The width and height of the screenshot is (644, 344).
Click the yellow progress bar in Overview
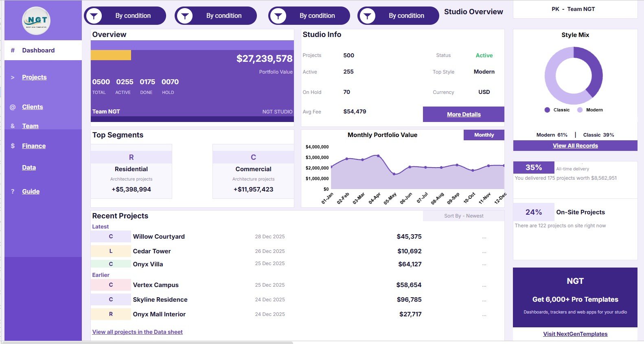(x=111, y=55)
